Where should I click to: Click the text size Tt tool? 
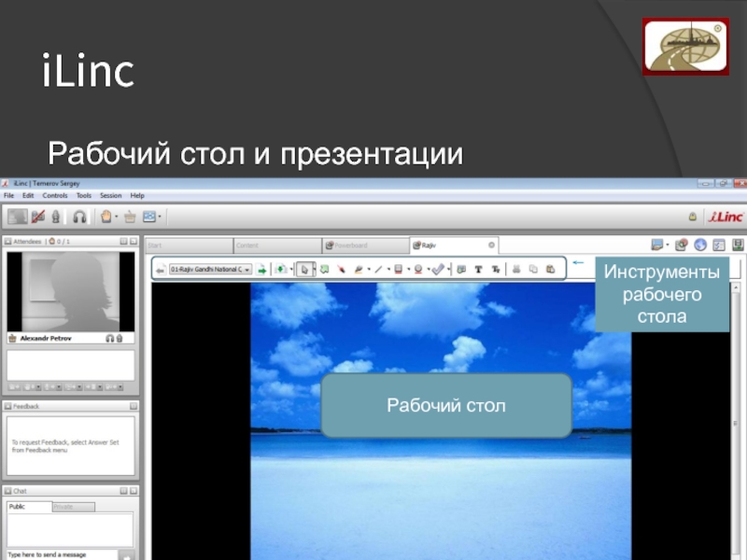(x=496, y=270)
